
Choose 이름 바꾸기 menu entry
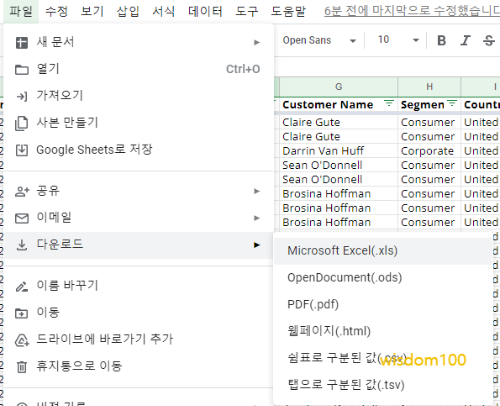tap(138, 287)
